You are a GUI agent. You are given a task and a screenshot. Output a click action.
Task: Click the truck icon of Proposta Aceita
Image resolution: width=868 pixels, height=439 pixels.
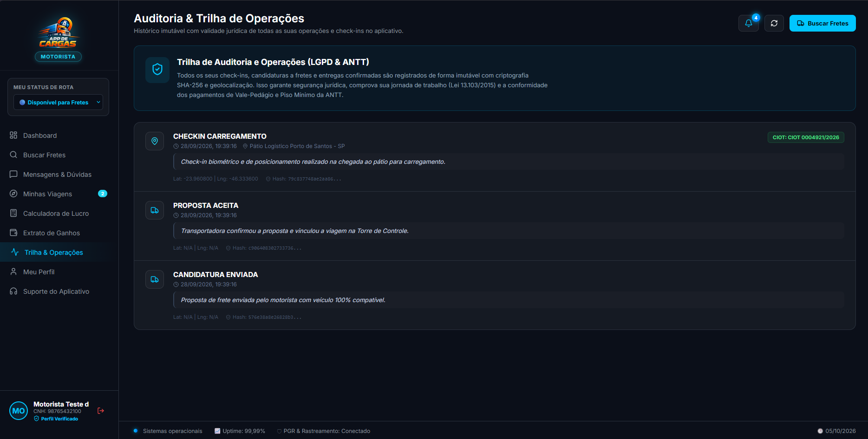155,210
